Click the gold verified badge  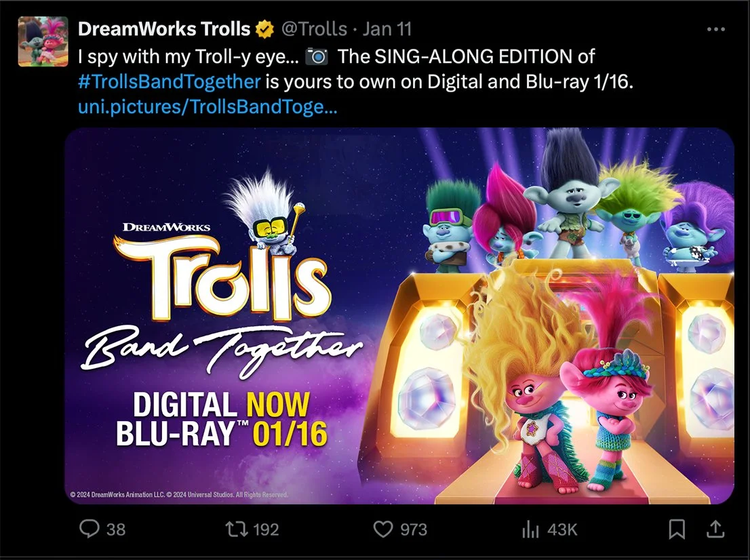pyautogui.click(x=264, y=30)
